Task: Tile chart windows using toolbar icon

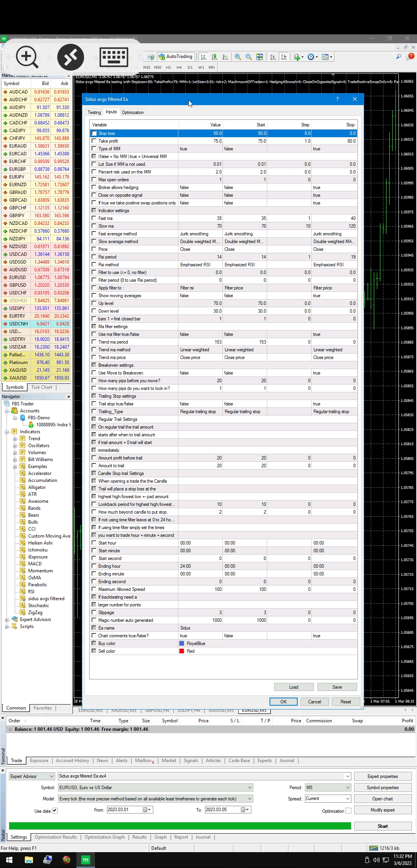Action: pyautogui.click(x=259, y=57)
